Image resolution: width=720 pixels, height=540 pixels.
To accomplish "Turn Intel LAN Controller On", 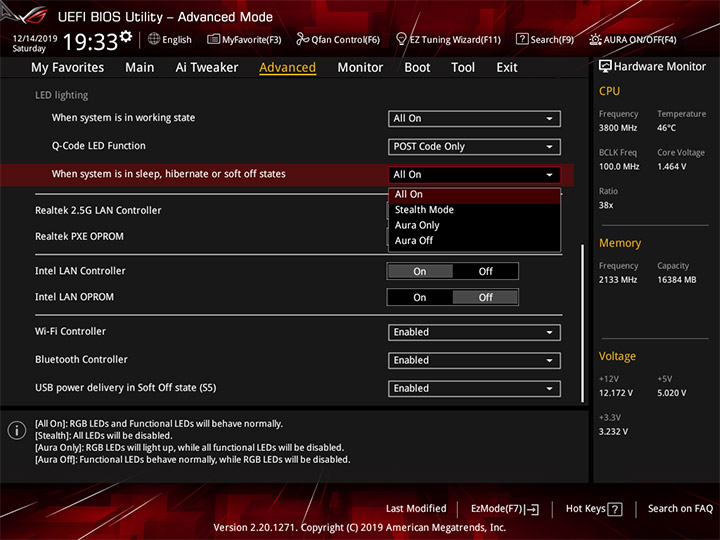I will pos(420,271).
